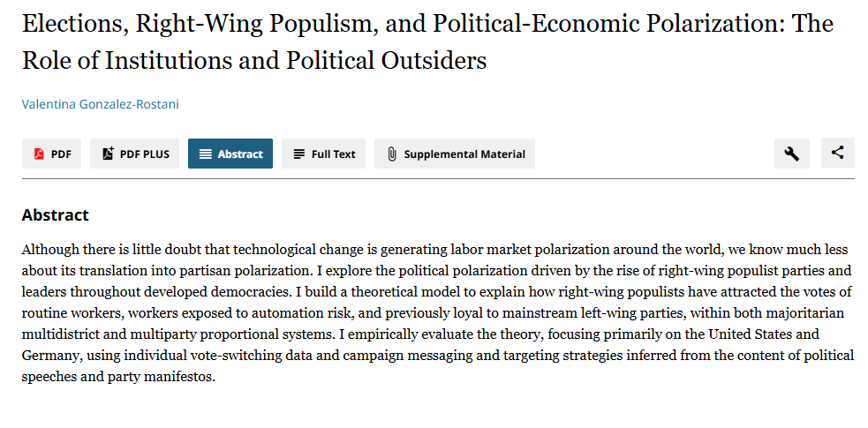Click the bold Abstract section heading
The width and height of the screenshot is (868, 428).
pos(55,214)
